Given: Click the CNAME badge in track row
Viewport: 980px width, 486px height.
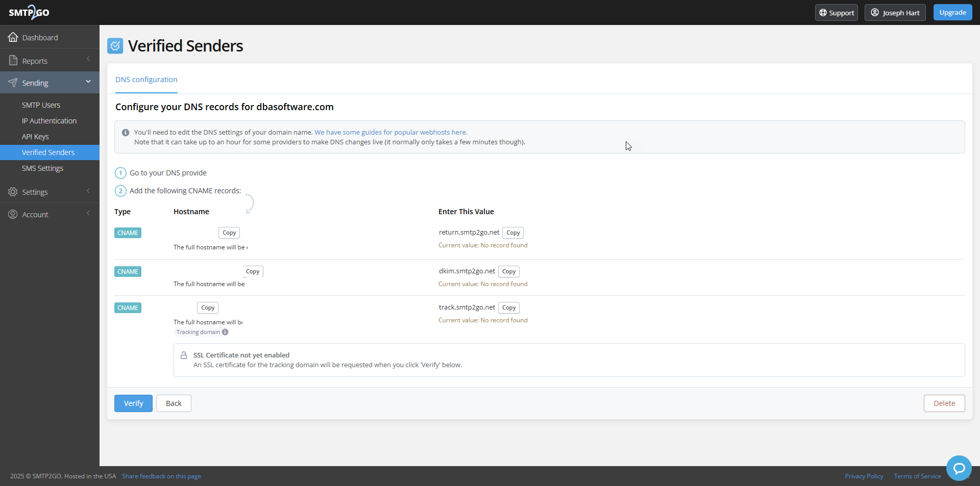Looking at the screenshot, I should click(x=128, y=308).
